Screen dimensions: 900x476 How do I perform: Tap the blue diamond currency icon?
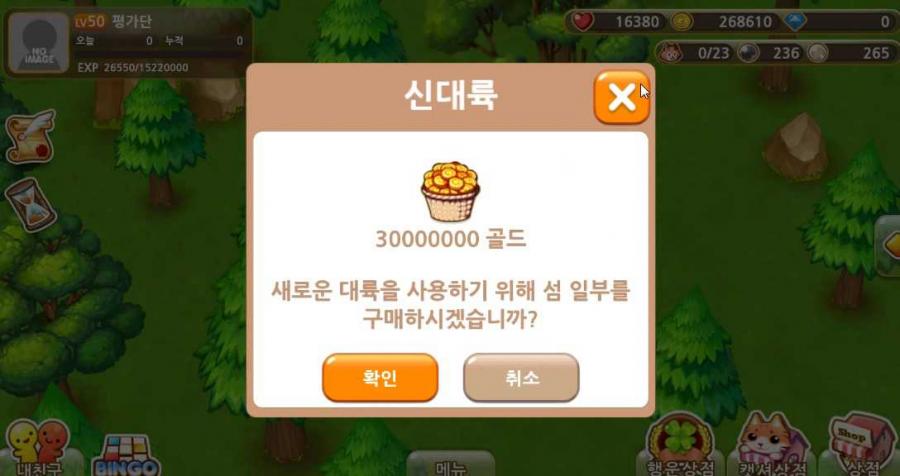point(796,22)
